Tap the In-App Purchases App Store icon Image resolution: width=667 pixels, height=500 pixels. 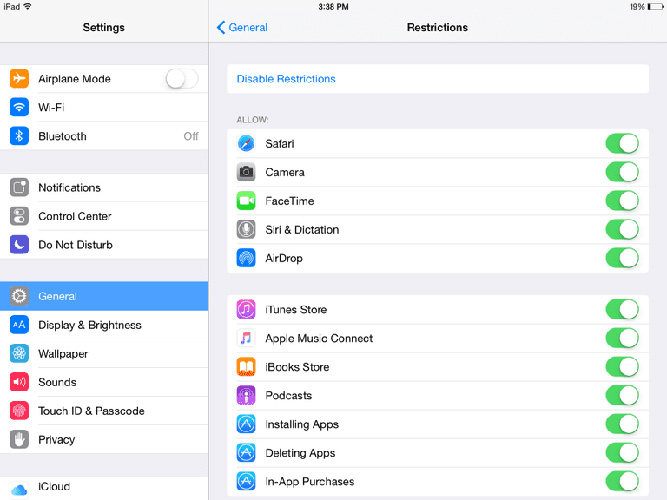246,481
